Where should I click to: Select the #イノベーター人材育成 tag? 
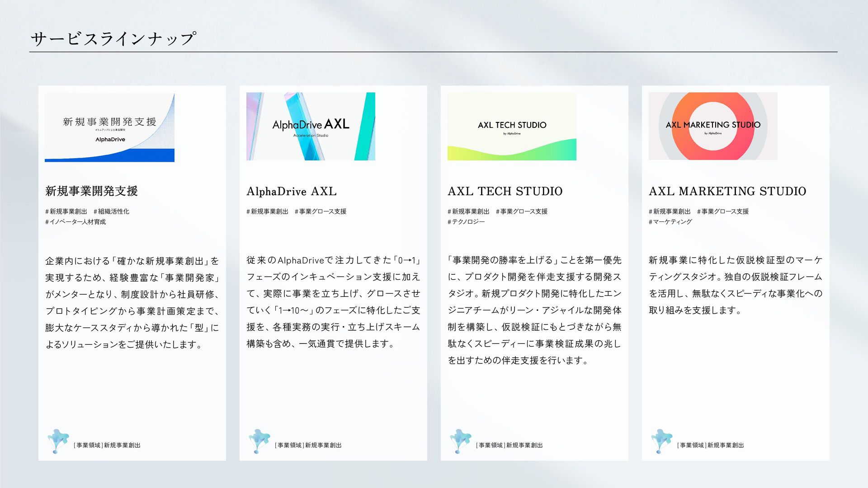(75, 222)
